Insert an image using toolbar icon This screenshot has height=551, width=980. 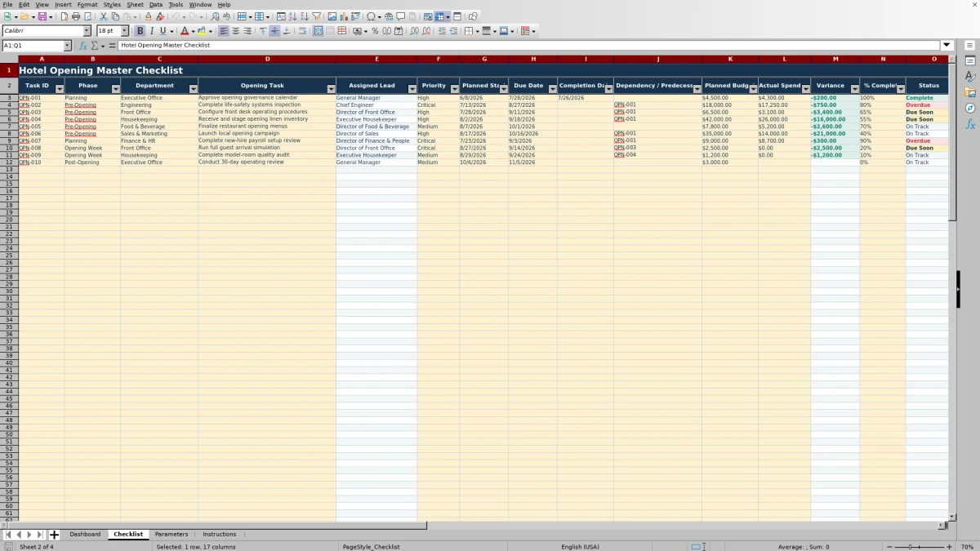(x=332, y=16)
